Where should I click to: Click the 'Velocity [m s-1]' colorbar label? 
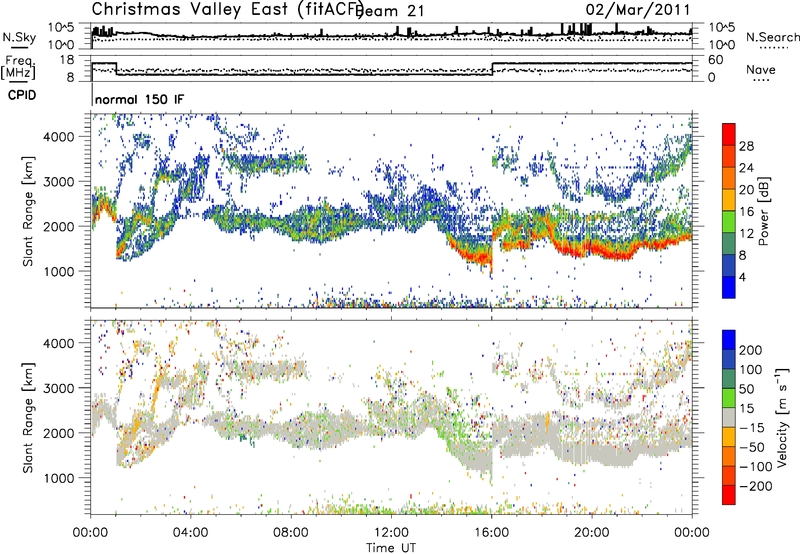click(x=783, y=417)
